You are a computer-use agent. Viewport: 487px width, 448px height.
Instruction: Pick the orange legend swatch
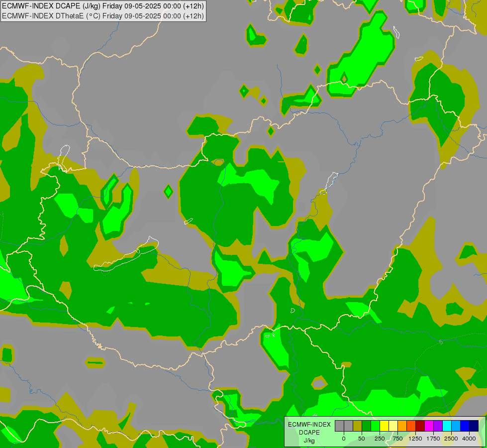(402, 426)
